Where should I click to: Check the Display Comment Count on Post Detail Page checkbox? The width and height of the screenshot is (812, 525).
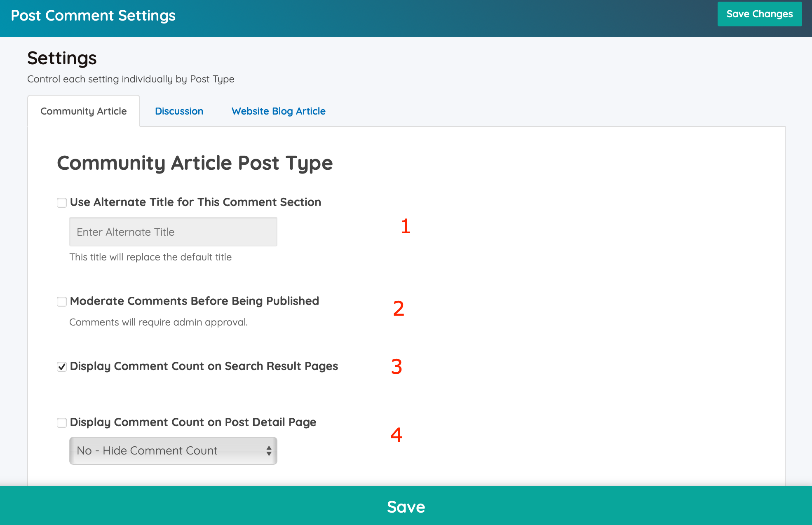coord(62,423)
